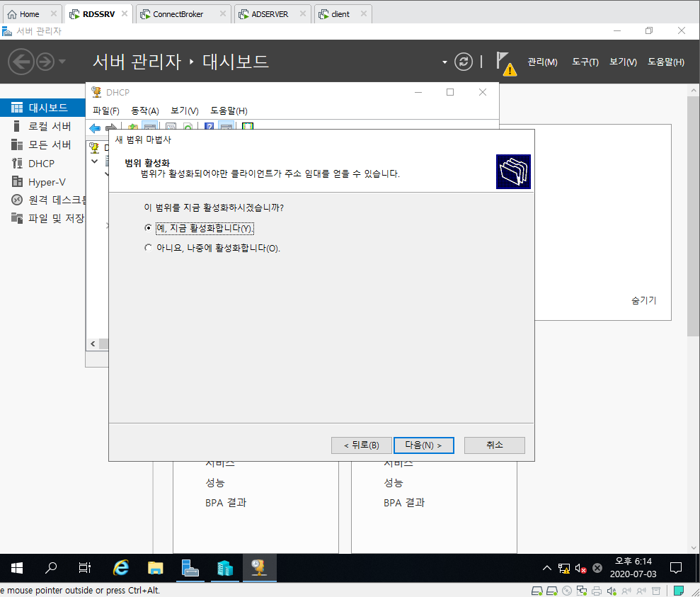Click VMware printer status icon
Image resolution: width=700 pixels, height=597 pixels.
click(597, 591)
